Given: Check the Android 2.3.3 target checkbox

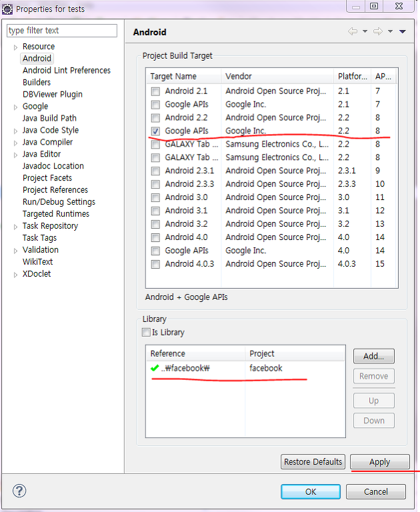Looking at the screenshot, I should [x=155, y=184].
